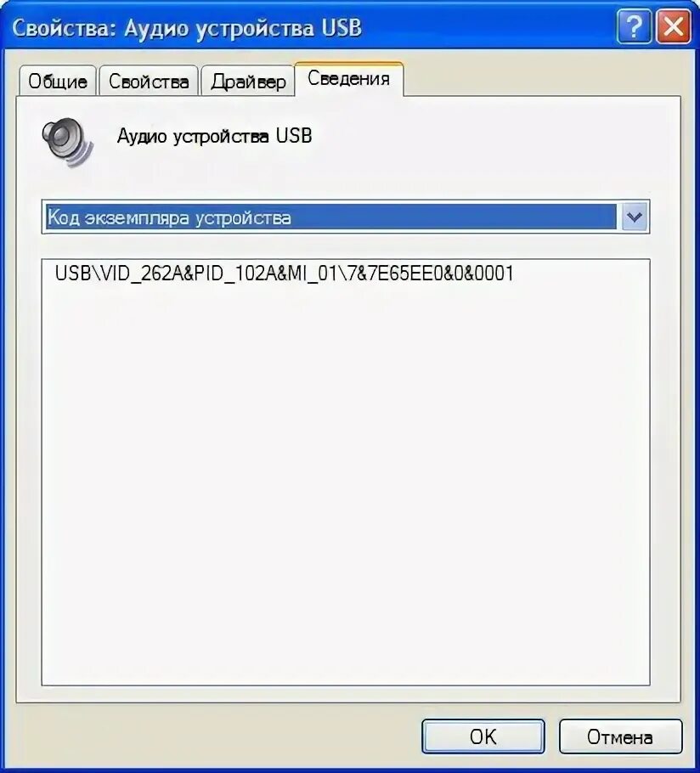
Task: Open the Свойства tab
Action: [x=149, y=81]
